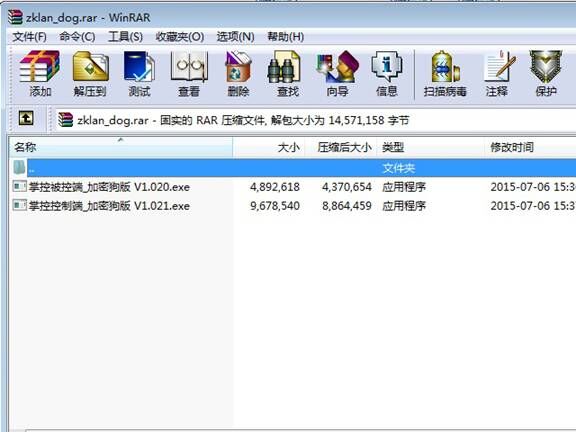Click the exe icon for V1.020 file

click(19, 186)
